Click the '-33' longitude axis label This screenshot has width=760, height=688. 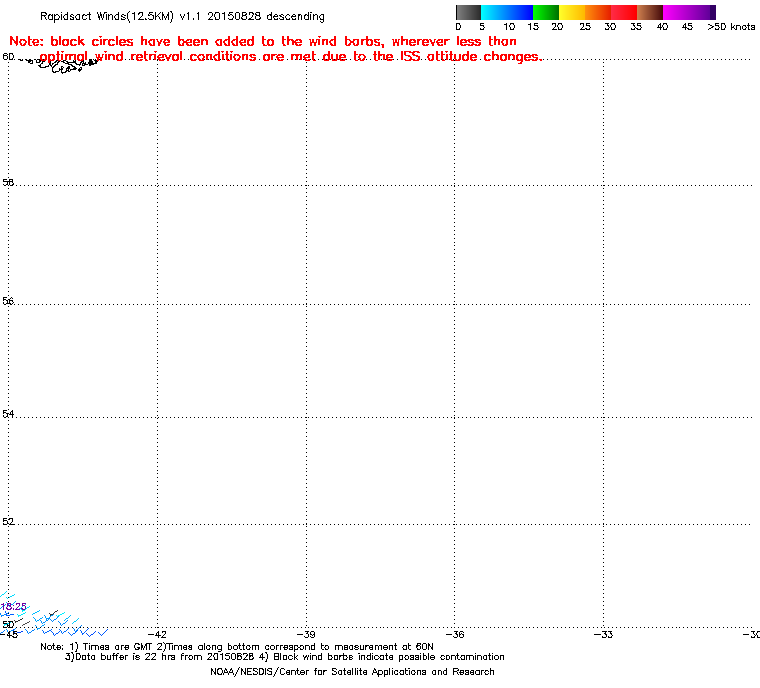(603, 634)
